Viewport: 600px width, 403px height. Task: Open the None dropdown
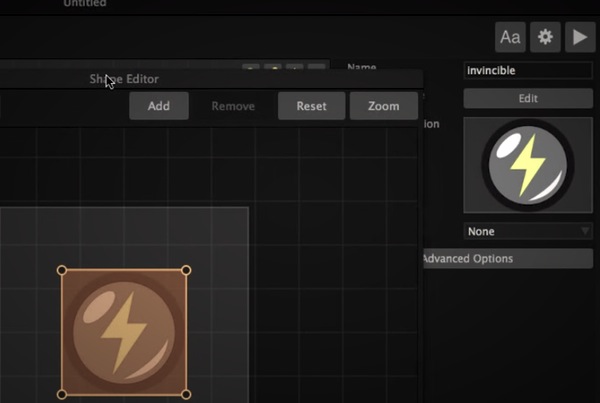pos(528,231)
